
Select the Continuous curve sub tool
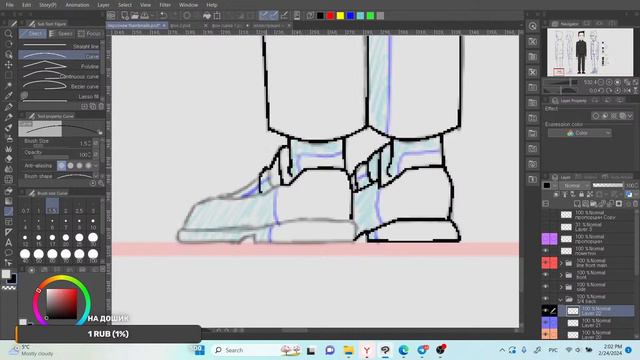click(x=60, y=76)
